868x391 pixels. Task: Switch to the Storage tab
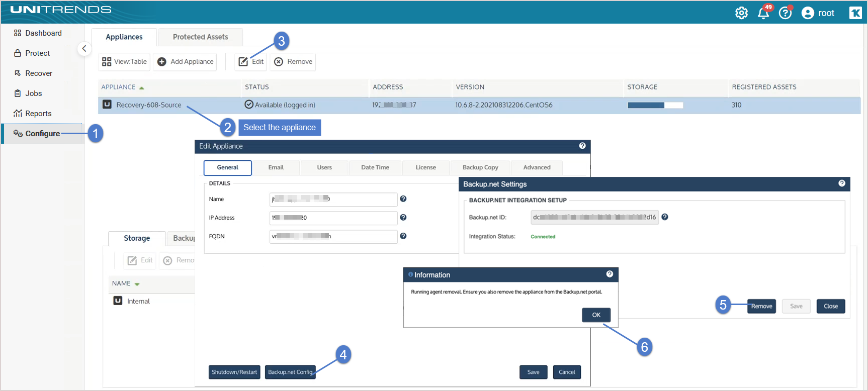coord(137,239)
